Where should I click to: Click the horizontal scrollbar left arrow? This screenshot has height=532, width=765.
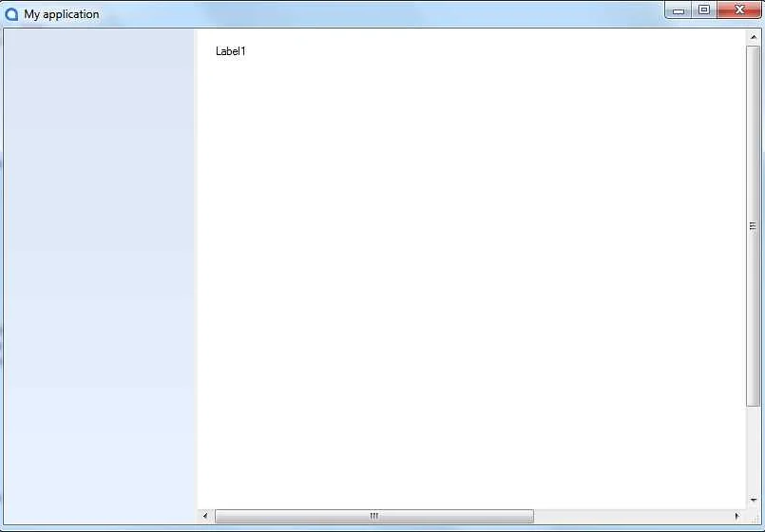click(x=206, y=516)
